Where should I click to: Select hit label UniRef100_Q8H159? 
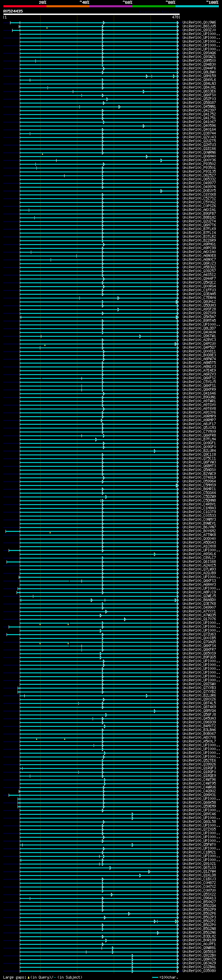click(x=199, y=76)
